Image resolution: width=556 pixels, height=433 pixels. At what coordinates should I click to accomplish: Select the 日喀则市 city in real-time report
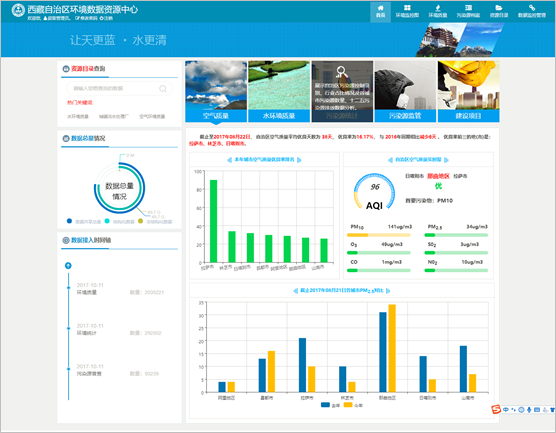pyautogui.click(x=415, y=176)
